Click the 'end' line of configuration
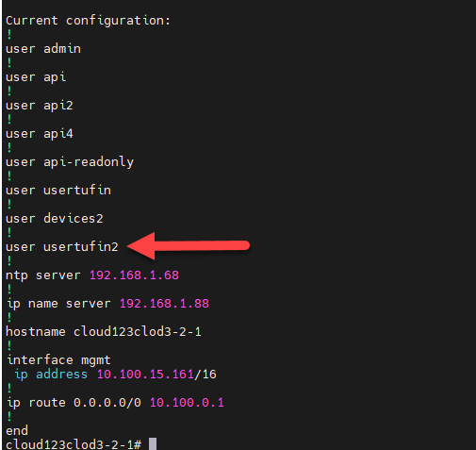476x450 pixels. (x=17, y=430)
